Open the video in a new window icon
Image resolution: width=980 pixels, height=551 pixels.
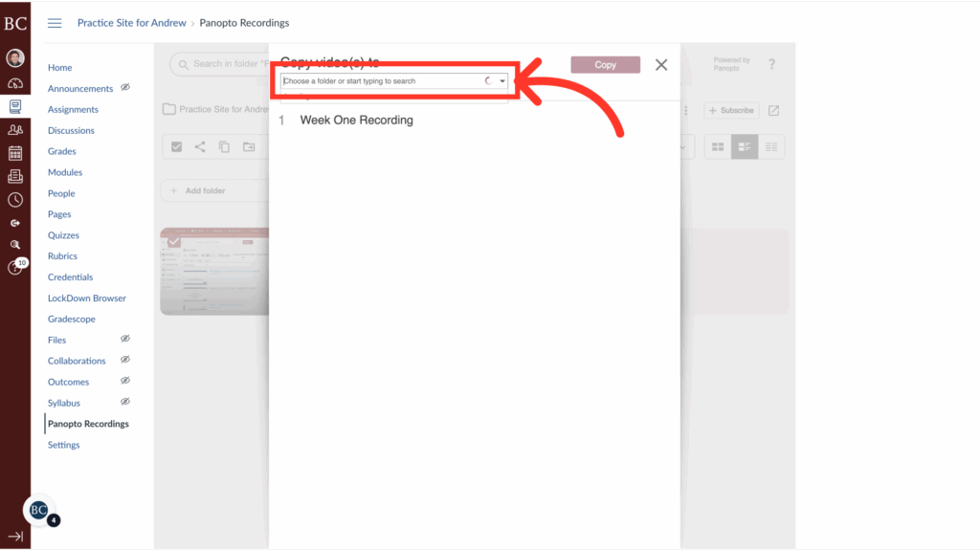(773, 111)
